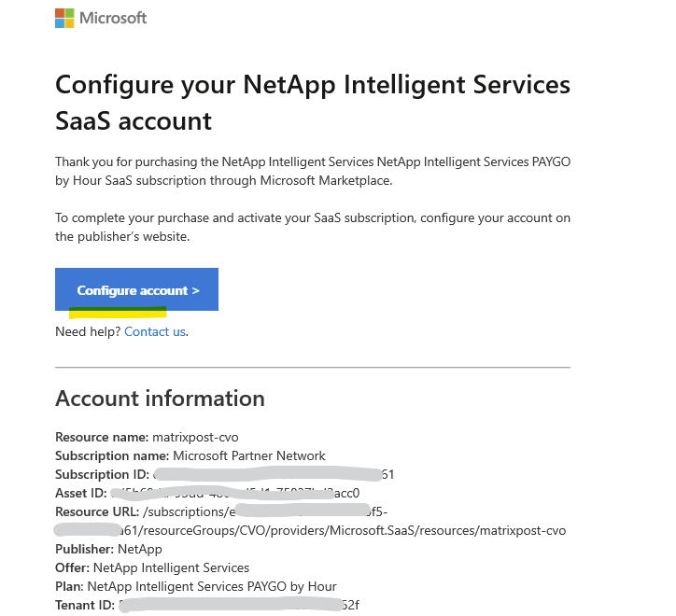Click the redacted Subscription ID value

pyautogui.click(x=271, y=474)
